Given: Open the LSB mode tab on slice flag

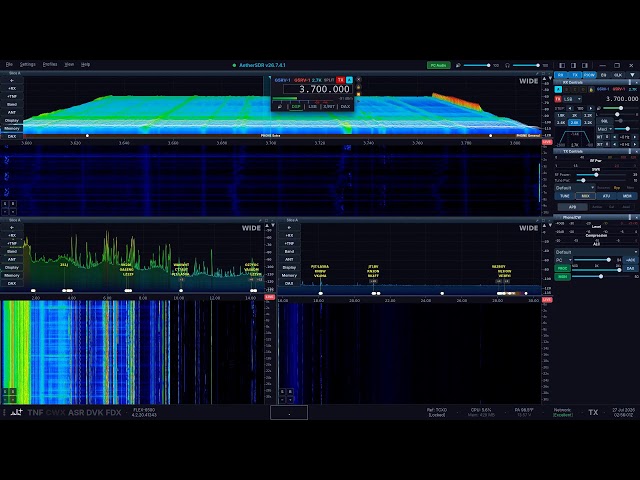Looking at the screenshot, I should [312, 107].
